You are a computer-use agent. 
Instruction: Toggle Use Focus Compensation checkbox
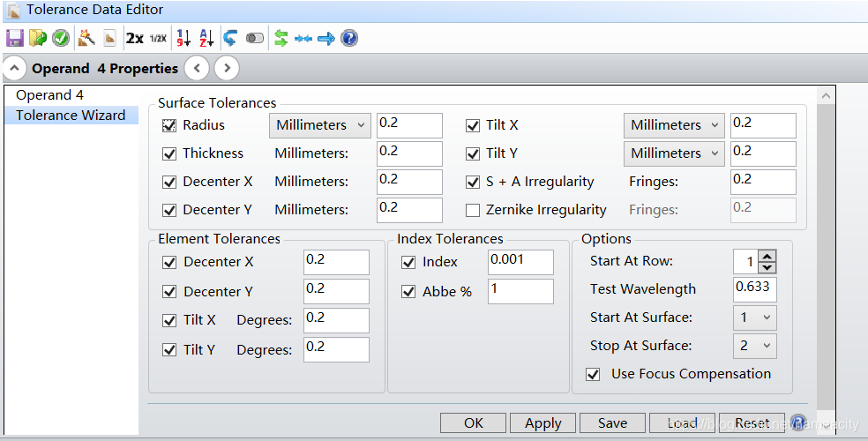(593, 375)
